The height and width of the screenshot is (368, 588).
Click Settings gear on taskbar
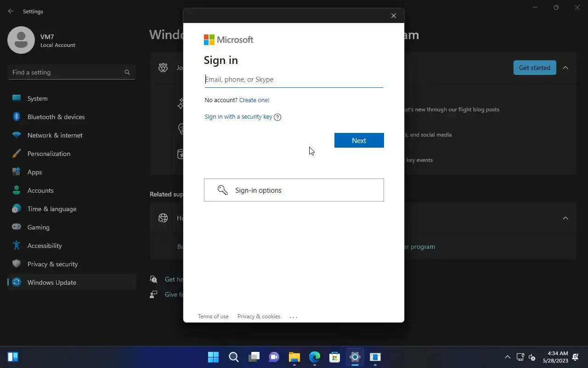pos(355,357)
